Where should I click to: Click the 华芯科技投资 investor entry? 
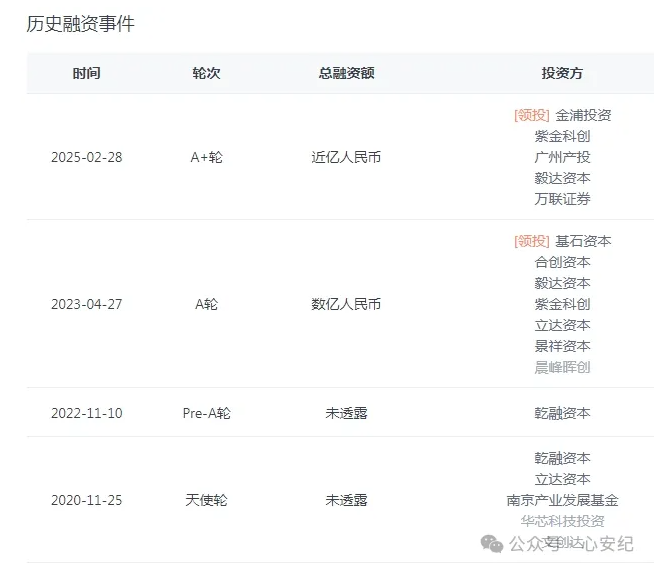click(x=562, y=521)
